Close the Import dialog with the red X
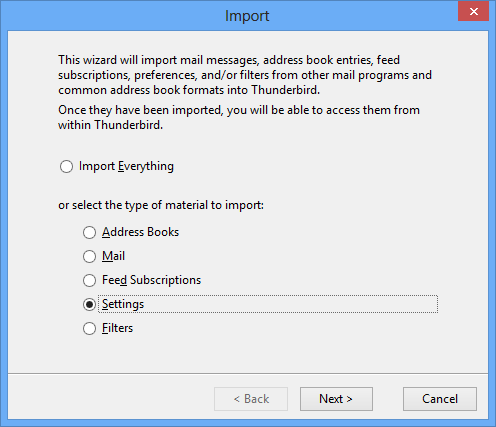This screenshot has height=427, width=496. 473,12
